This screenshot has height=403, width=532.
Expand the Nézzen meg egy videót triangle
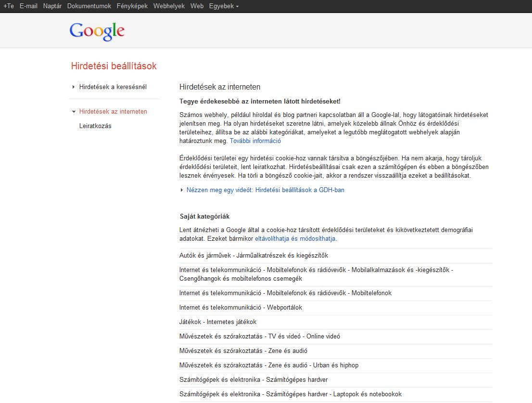182,190
